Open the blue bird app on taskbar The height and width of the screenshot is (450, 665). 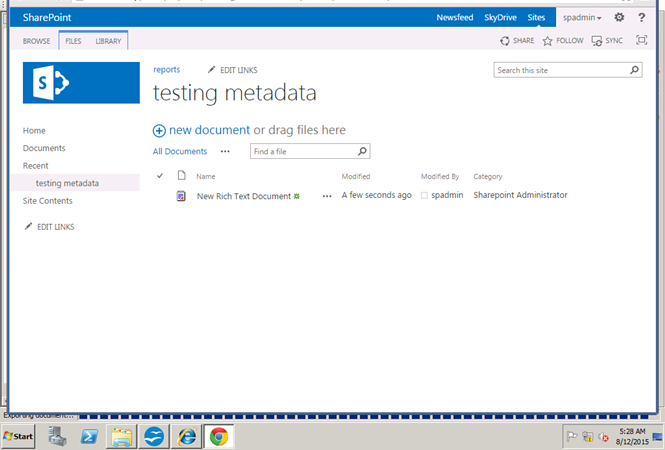[154, 436]
